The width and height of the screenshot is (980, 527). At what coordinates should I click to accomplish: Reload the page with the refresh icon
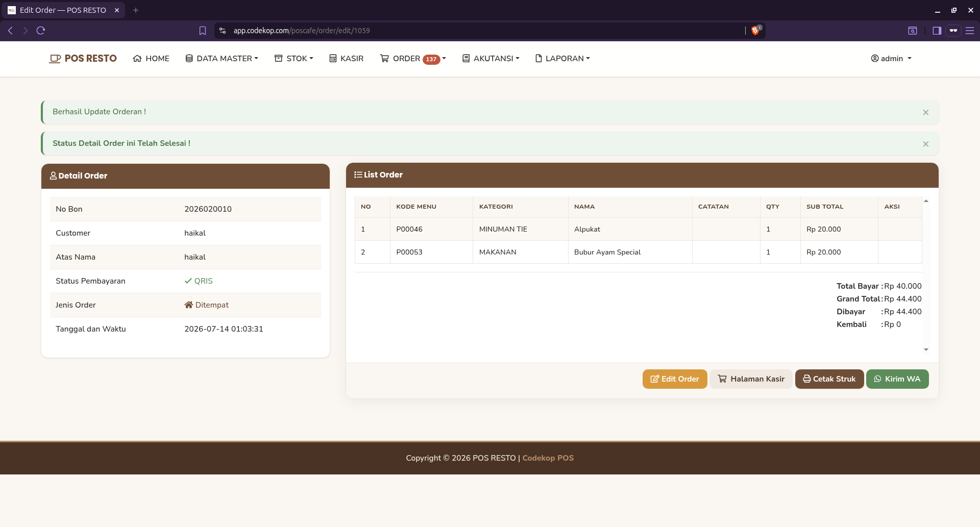coord(41,31)
